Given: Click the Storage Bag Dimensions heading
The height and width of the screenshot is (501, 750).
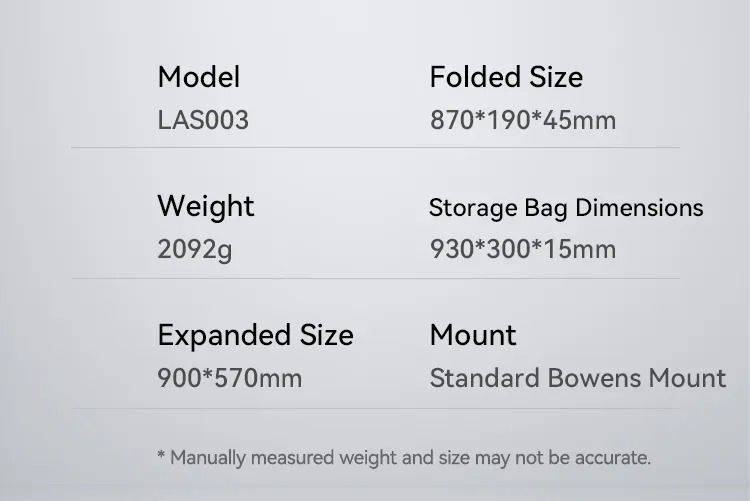Looking at the screenshot, I should 566,208.
